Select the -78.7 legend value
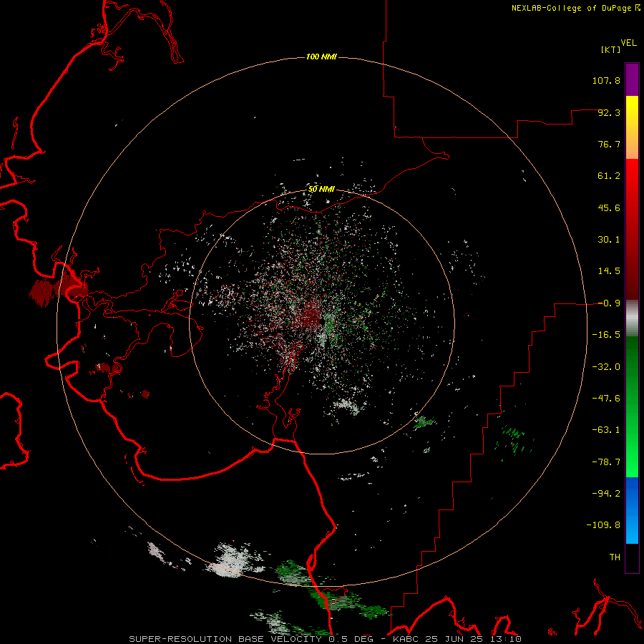 [x=606, y=462]
